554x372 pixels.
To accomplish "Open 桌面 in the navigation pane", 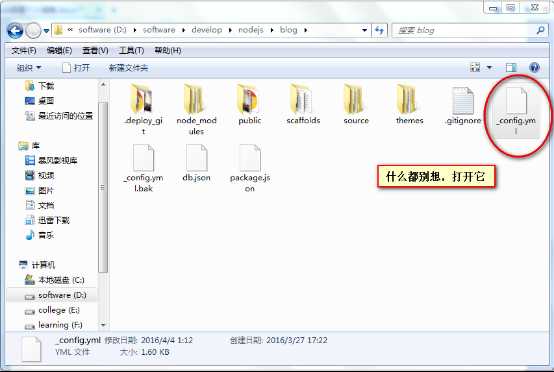I will pyautogui.click(x=39, y=101).
